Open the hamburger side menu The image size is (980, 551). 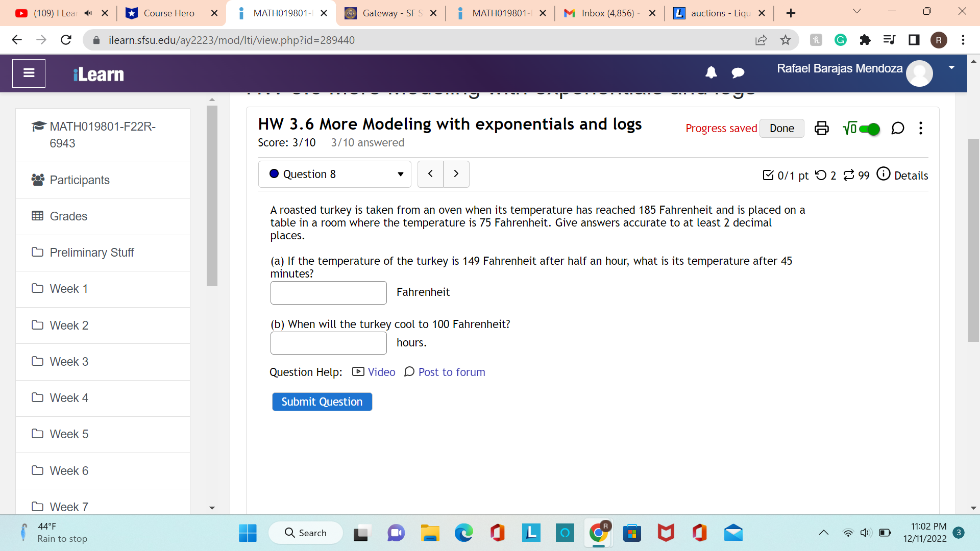pyautogui.click(x=29, y=73)
